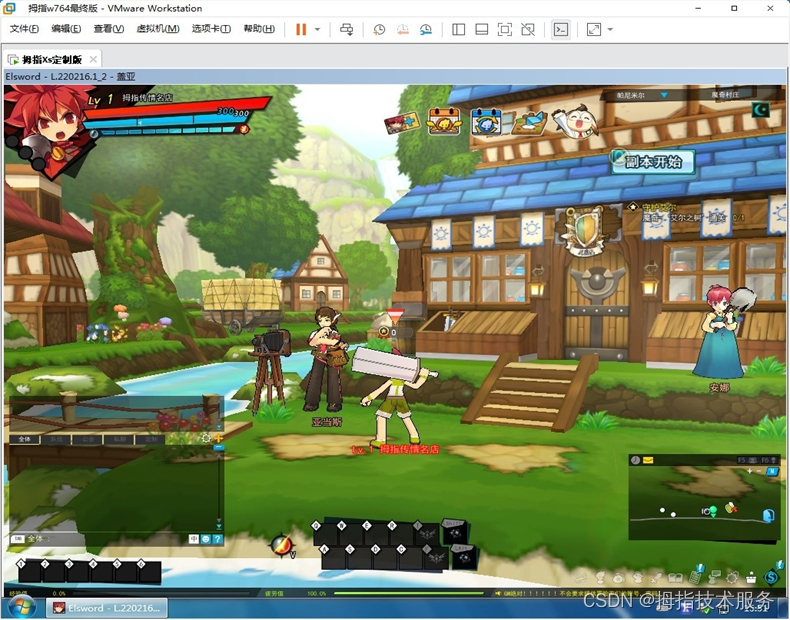Open the gift box cash icon

751,577
